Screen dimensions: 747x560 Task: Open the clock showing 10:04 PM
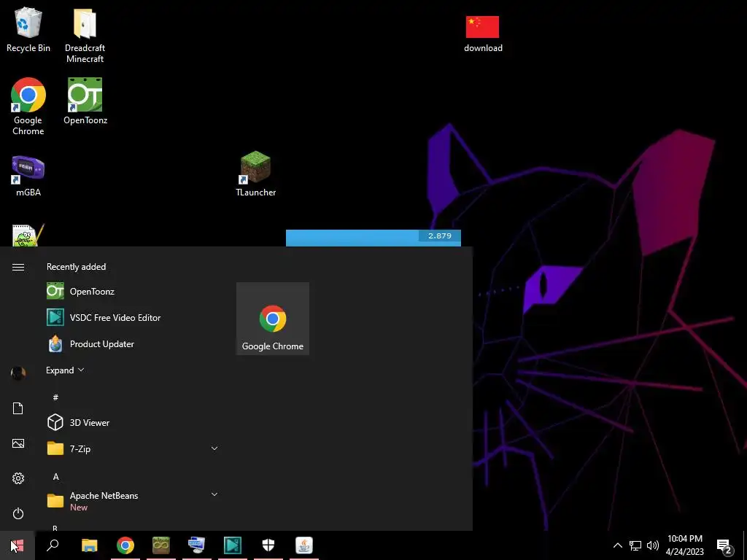coord(684,545)
